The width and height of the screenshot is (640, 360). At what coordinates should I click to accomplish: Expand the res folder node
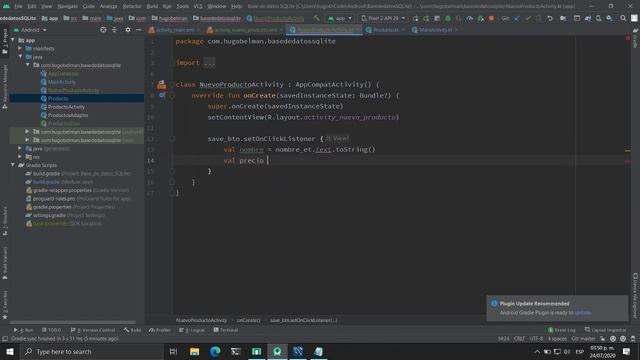[x=20, y=157]
